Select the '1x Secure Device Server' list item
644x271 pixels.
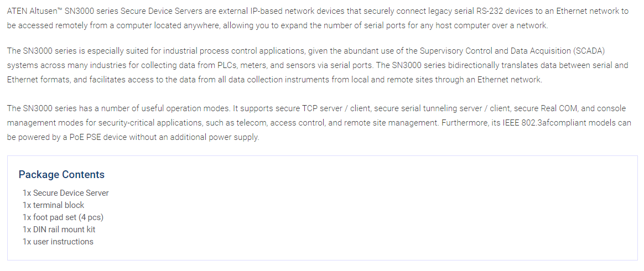coord(66,193)
